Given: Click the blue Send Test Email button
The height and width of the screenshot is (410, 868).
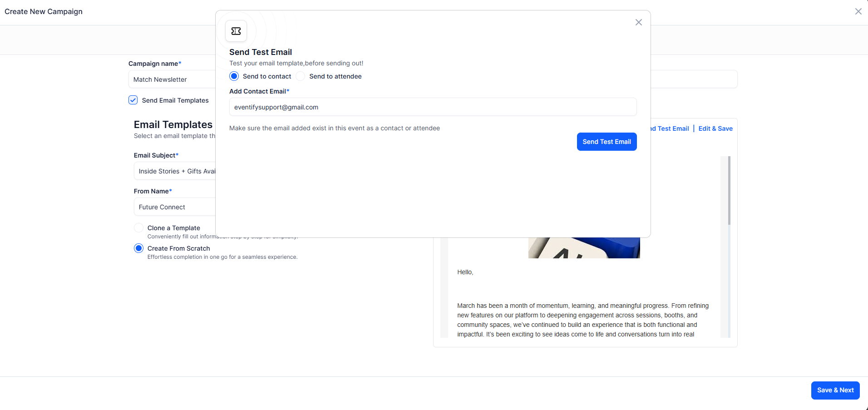Looking at the screenshot, I should point(607,142).
